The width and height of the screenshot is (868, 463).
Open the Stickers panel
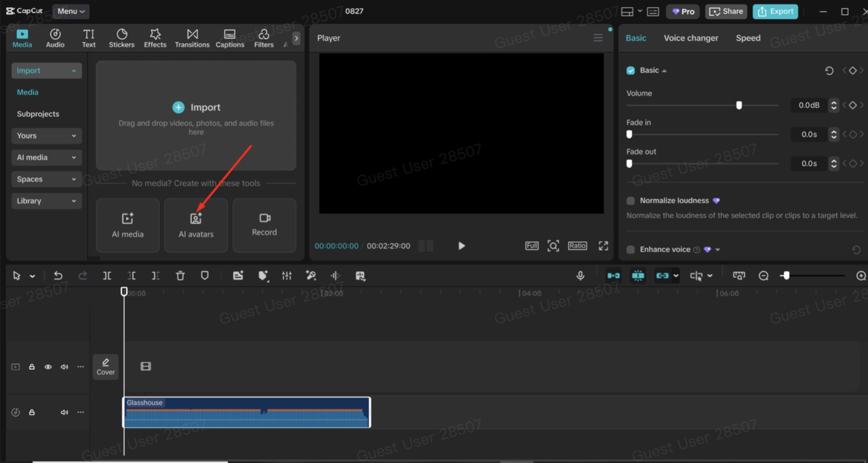click(x=121, y=38)
